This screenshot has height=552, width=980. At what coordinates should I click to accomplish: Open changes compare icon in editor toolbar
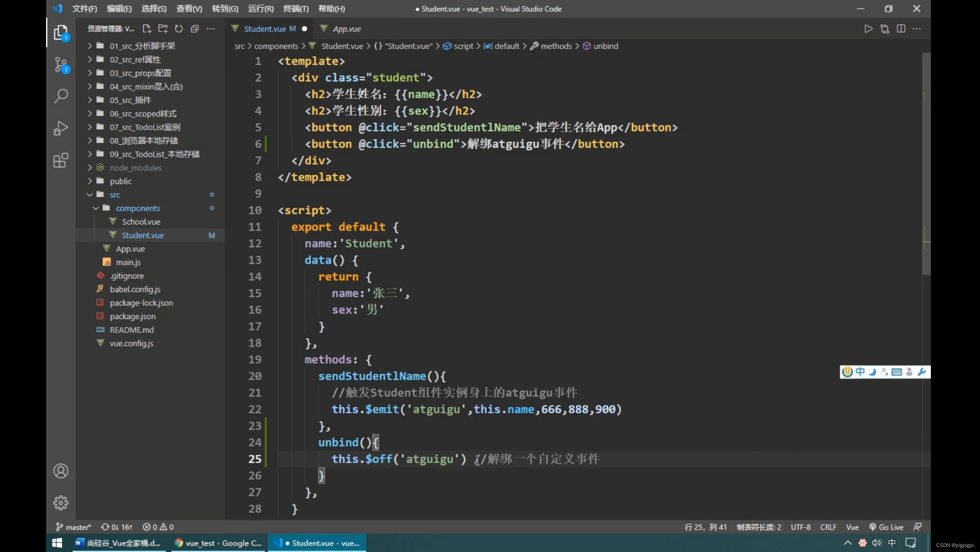(x=885, y=29)
